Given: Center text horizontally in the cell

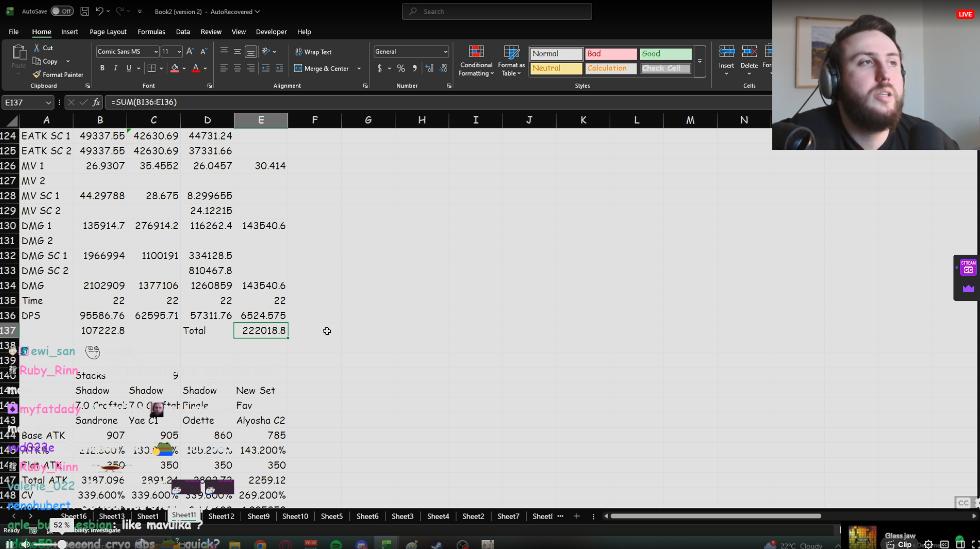Looking at the screenshot, I should coord(237,68).
